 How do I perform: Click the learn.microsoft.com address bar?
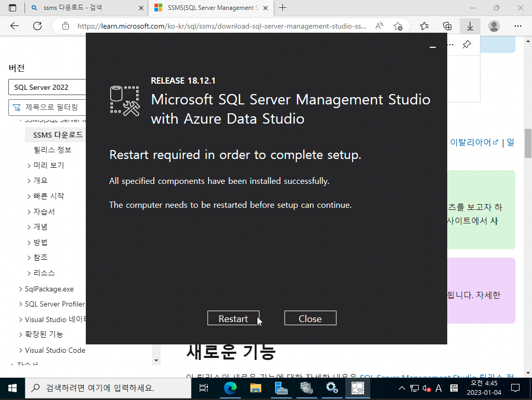pyautogui.click(x=222, y=26)
